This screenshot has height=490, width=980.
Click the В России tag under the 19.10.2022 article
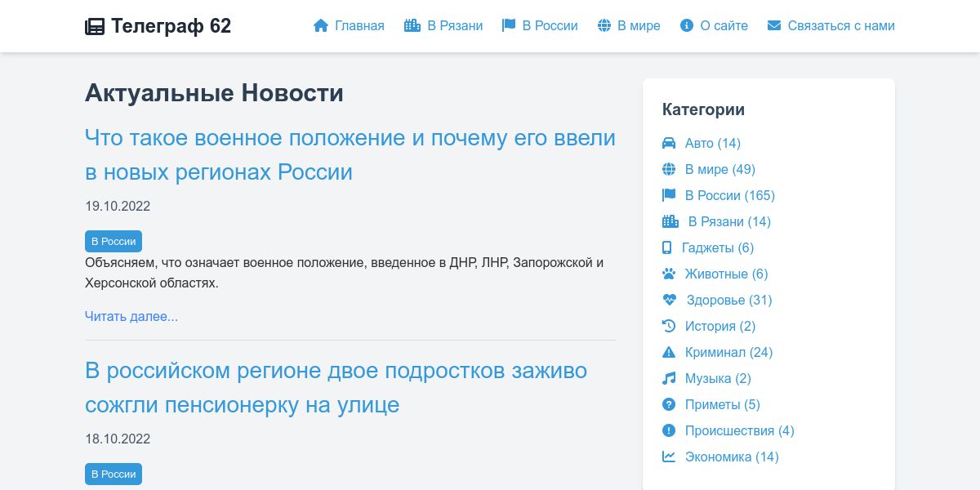coord(114,241)
